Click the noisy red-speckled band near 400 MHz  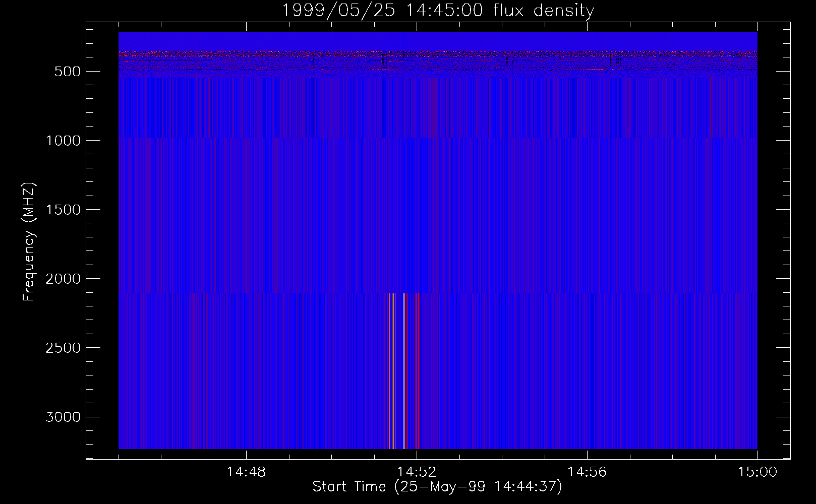(x=438, y=64)
